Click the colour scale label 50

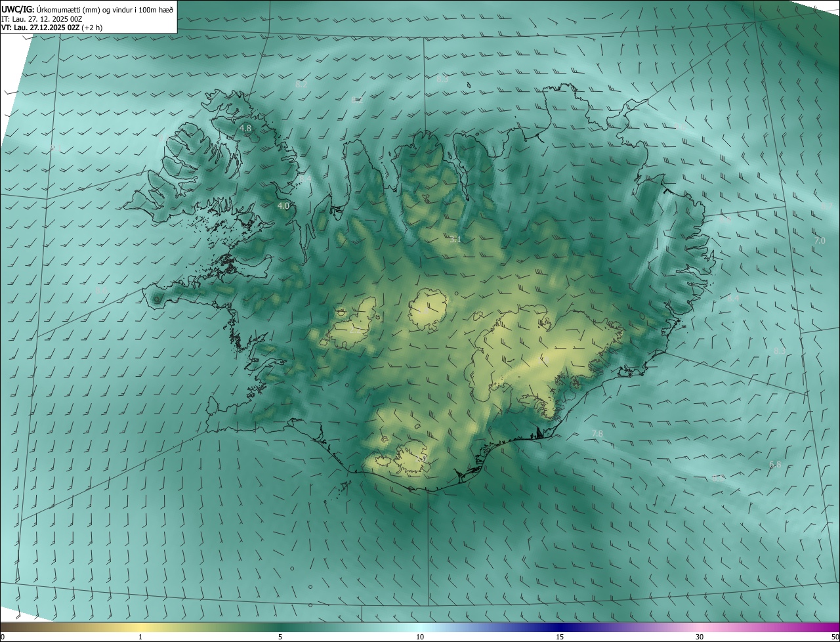(835, 637)
